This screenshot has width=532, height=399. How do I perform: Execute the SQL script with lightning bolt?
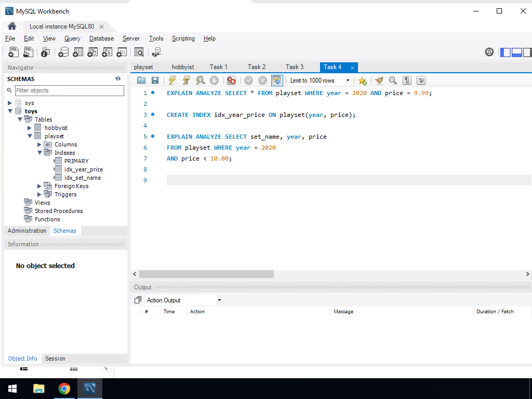click(x=172, y=81)
